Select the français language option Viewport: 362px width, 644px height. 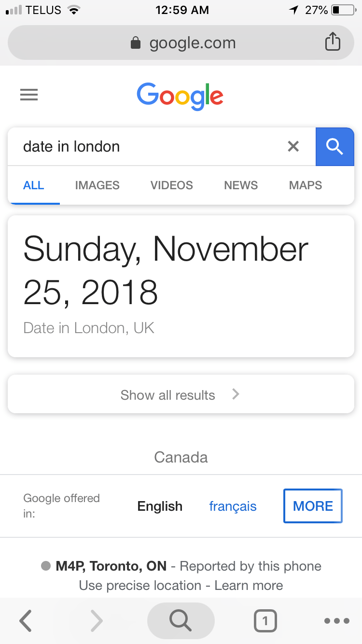(233, 506)
